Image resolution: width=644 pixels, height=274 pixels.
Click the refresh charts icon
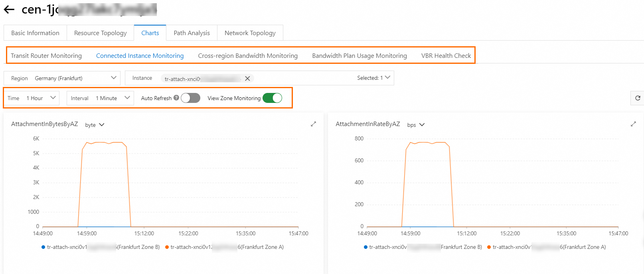click(x=637, y=98)
